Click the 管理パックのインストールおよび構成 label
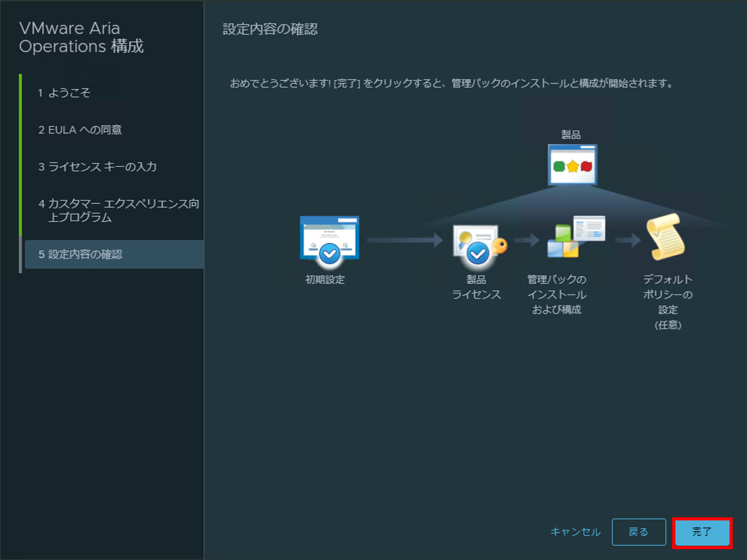 coord(557,295)
